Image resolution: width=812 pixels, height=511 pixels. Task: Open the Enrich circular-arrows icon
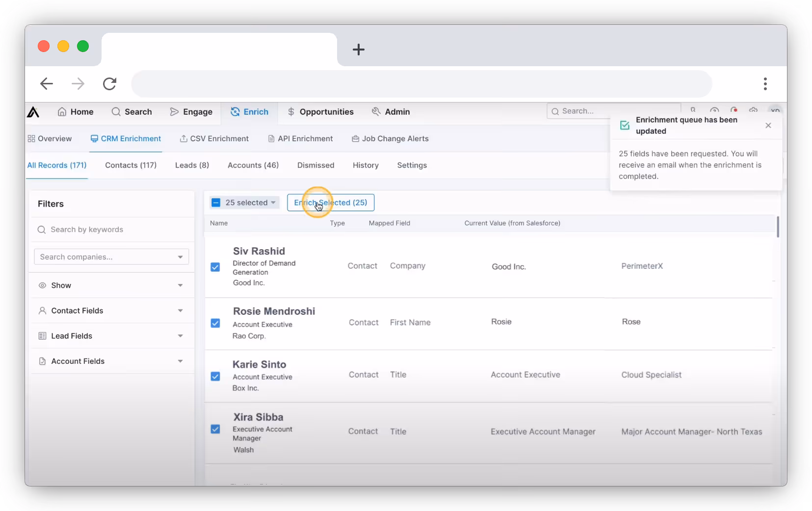tap(235, 112)
